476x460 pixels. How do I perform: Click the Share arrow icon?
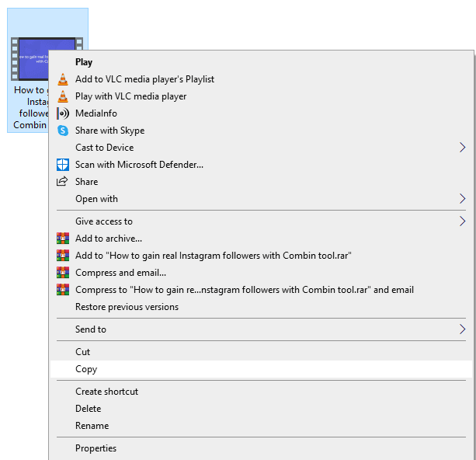click(62, 181)
